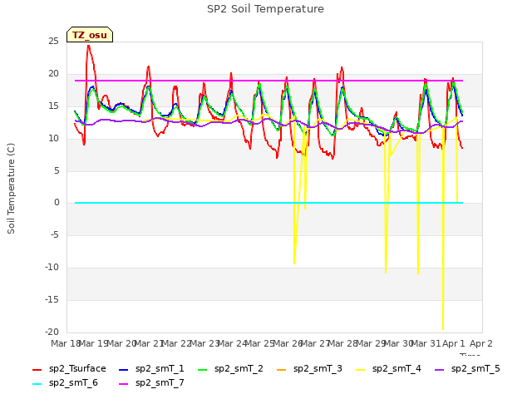The height and width of the screenshot is (399, 532).
Task: Click the Mar 31 x-axis tick label
Action: (x=426, y=343)
